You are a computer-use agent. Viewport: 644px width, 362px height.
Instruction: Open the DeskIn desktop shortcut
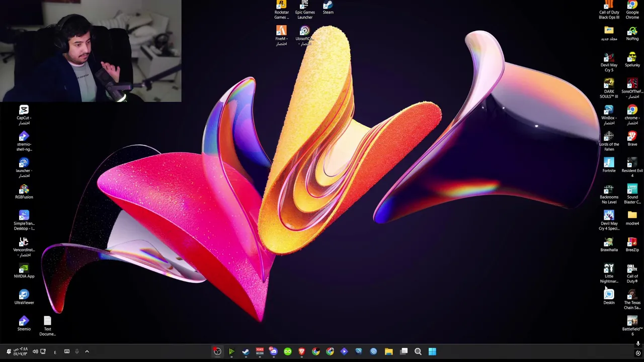(609, 297)
